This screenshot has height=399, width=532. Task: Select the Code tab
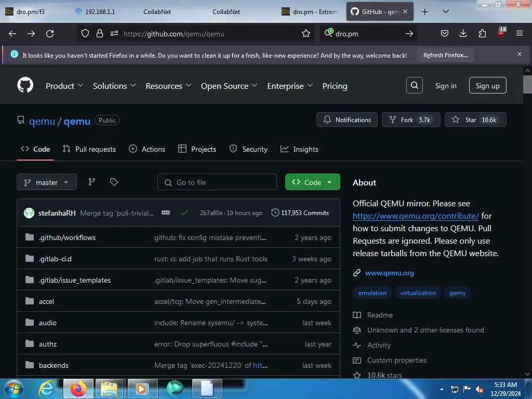(35, 149)
